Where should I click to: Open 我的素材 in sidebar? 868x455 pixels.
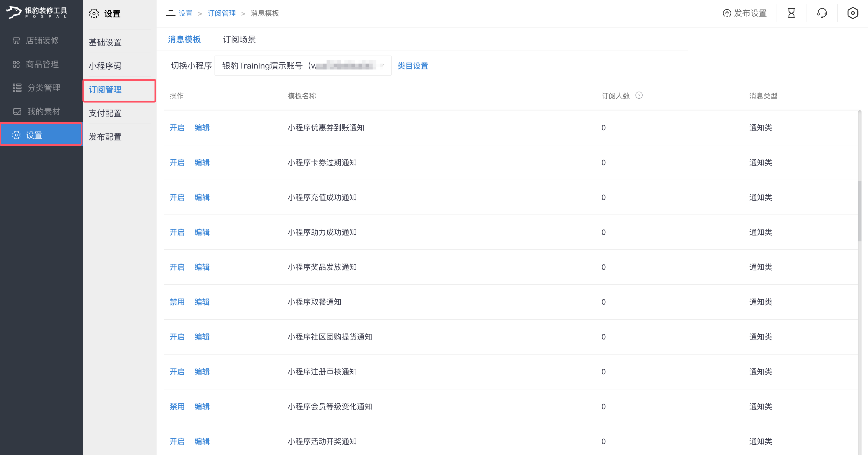tap(43, 111)
